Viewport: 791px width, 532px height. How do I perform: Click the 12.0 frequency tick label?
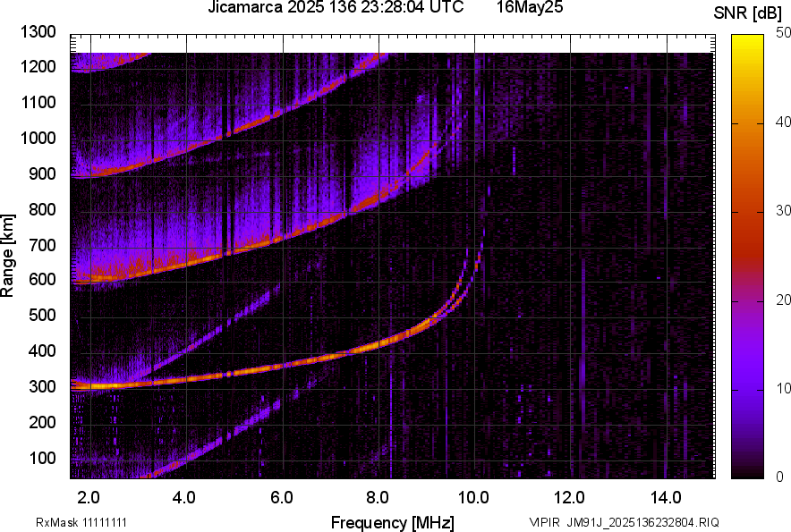pyautogui.click(x=570, y=498)
